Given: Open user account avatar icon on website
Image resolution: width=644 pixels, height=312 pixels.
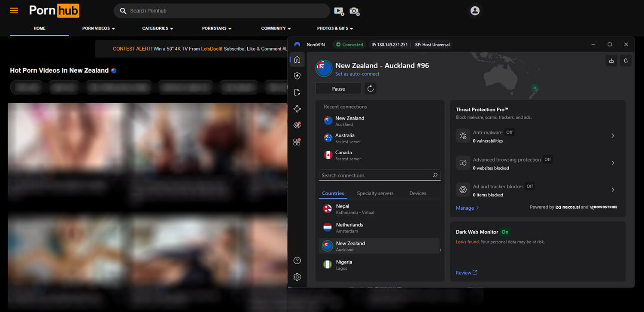Looking at the screenshot, I should pyautogui.click(x=475, y=11).
